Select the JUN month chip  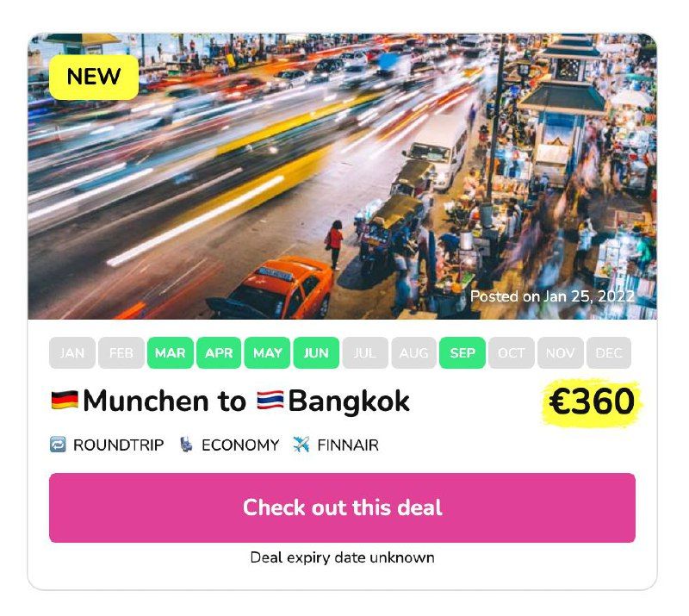point(316,352)
